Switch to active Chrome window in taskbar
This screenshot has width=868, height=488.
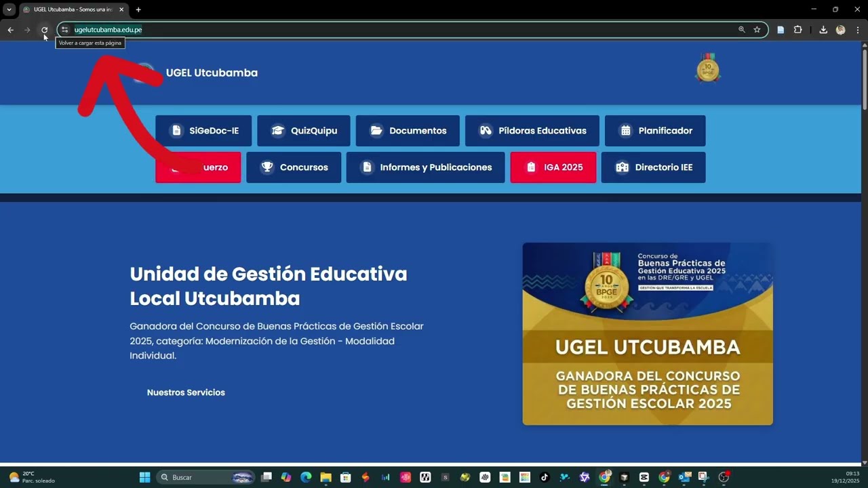coord(604,477)
